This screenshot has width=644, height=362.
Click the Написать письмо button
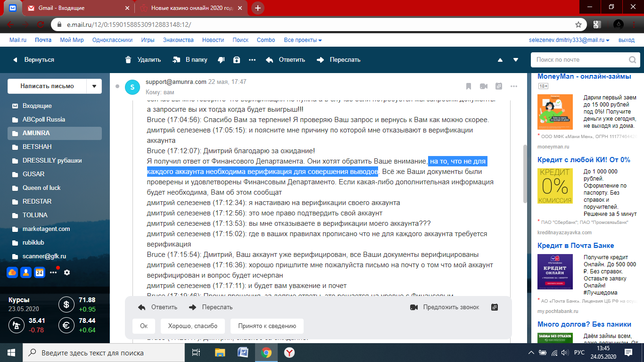[47, 86]
